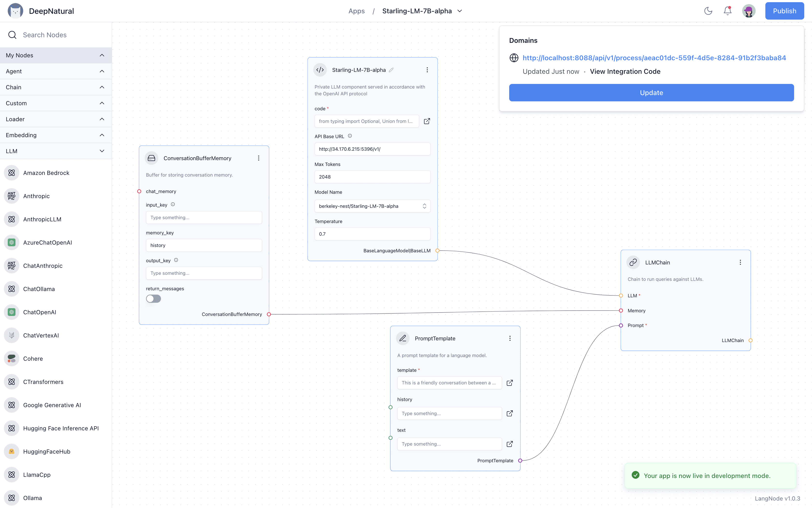Open Model Name dropdown
The height and width of the screenshot is (508, 812).
pos(372,206)
